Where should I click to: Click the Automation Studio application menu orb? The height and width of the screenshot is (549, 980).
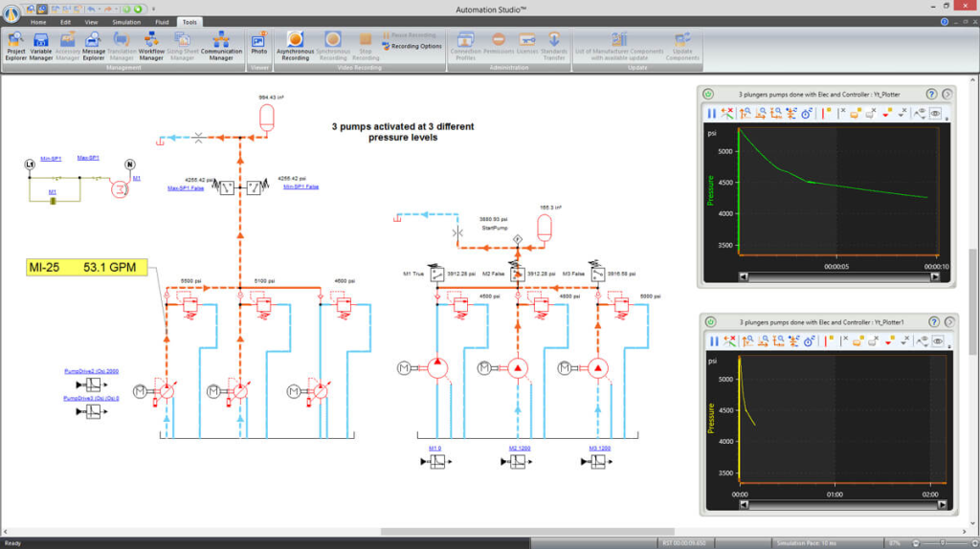pyautogui.click(x=11, y=13)
